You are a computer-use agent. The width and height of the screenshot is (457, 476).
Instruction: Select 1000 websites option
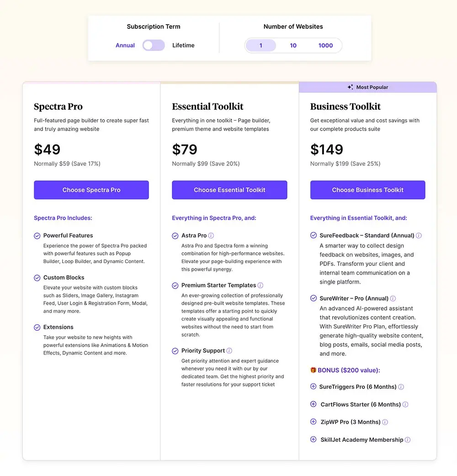[x=325, y=46]
